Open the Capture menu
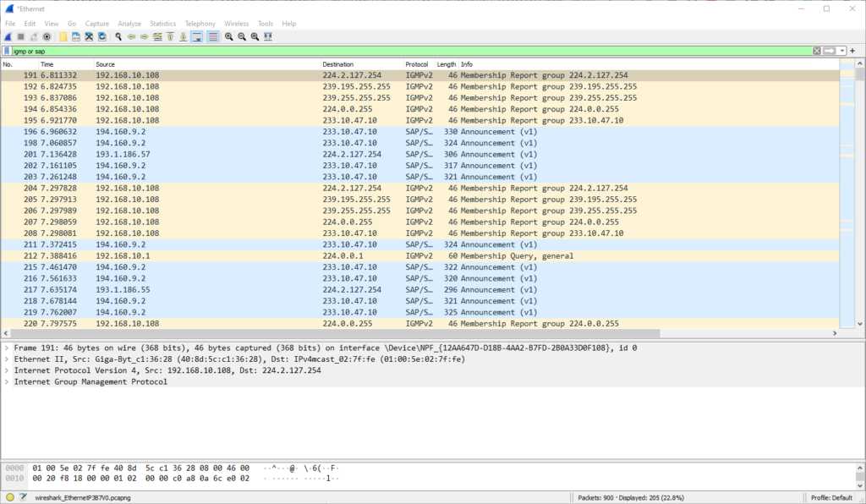866x504 pixels. [x=97, y=23]
